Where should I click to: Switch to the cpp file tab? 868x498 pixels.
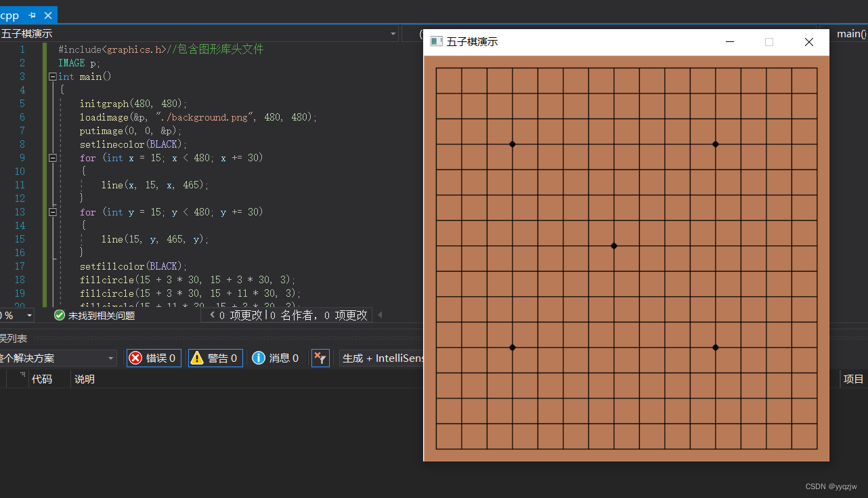[x=9, y=15]
